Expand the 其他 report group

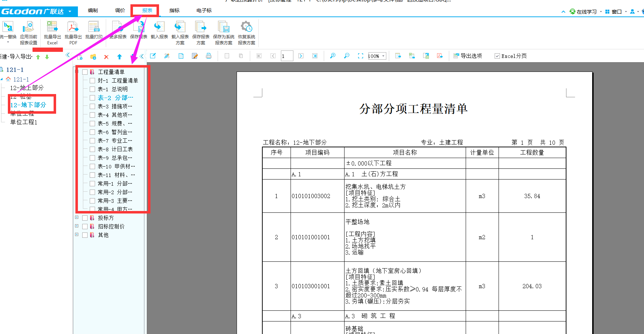pos(76,235)
